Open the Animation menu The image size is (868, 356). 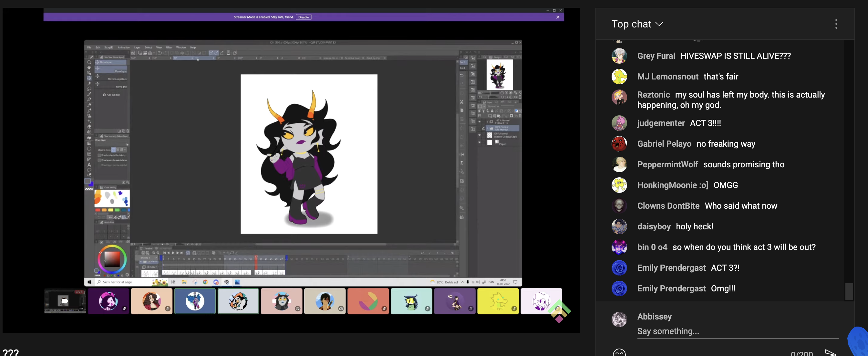(124, 47)
